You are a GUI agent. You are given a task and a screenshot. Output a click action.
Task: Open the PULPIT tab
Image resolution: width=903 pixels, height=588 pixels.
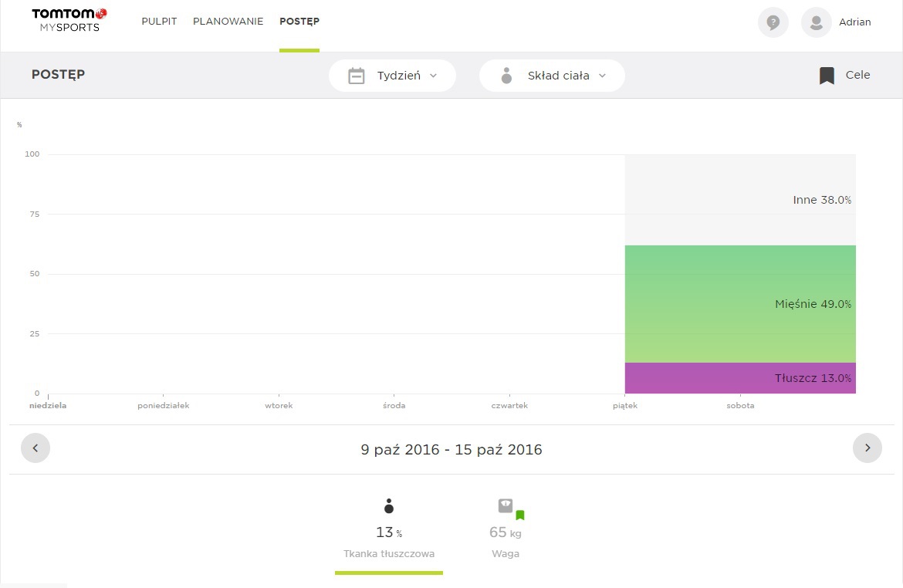pos(159,22)
